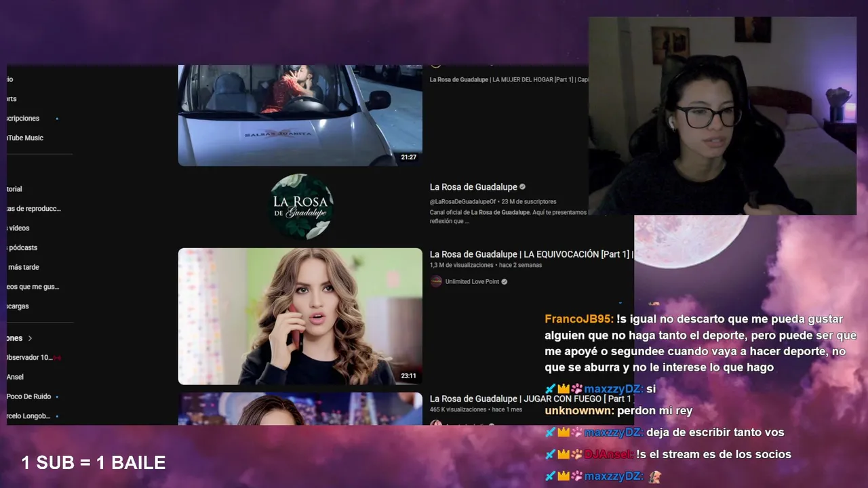Click the FrancoJB95 username in chat
Screen dimensions: 868x488
579,319
